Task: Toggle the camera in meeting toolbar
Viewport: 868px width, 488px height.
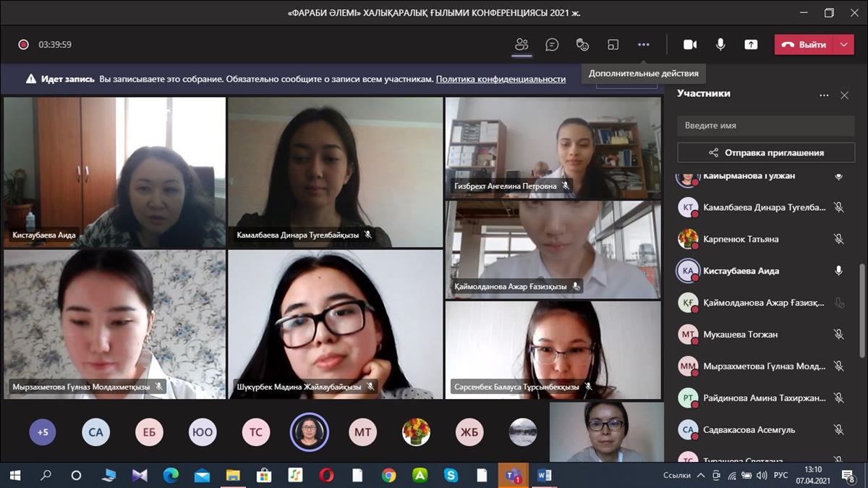Action: click(690, 44)
